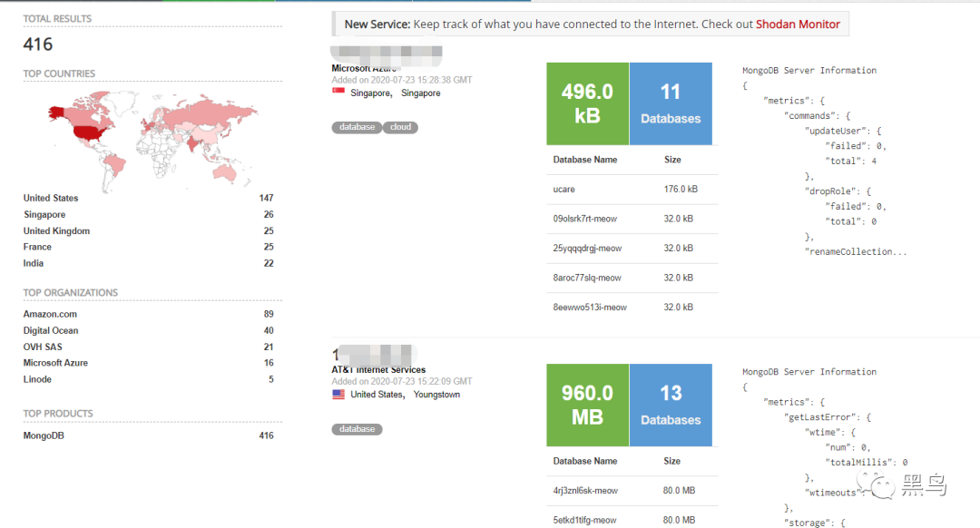The width and height of the screenshot is (980, 528).
Task: Filter results by United States
Action: coord(51,198)
